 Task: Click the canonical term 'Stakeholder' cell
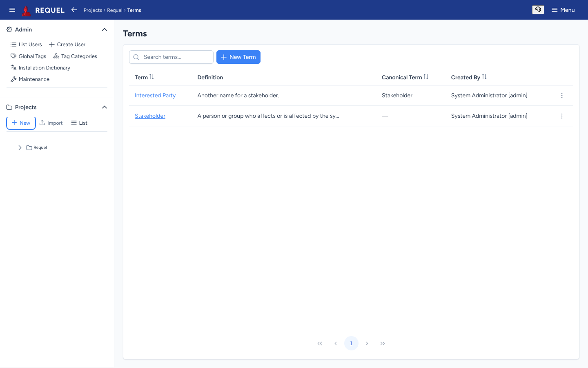pos(397,96)
